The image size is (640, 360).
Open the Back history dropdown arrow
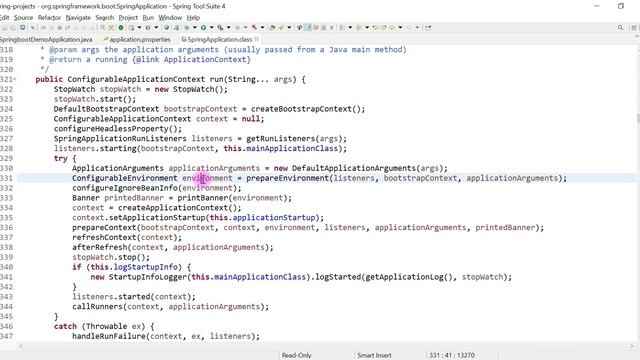tap(400, 28)
